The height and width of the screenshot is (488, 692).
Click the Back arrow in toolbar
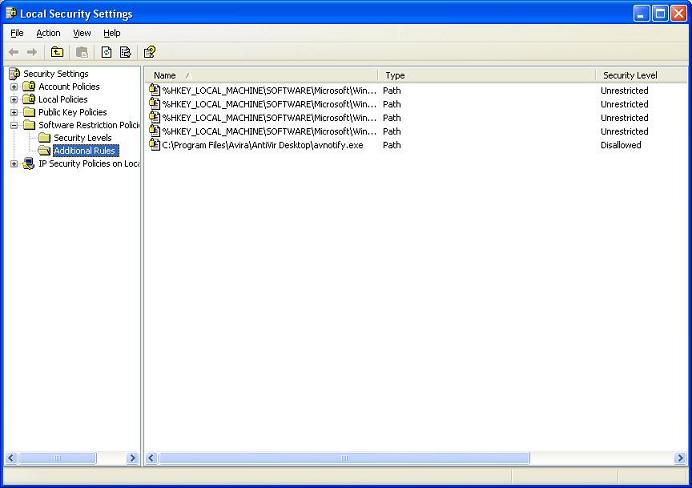[14, 52]
